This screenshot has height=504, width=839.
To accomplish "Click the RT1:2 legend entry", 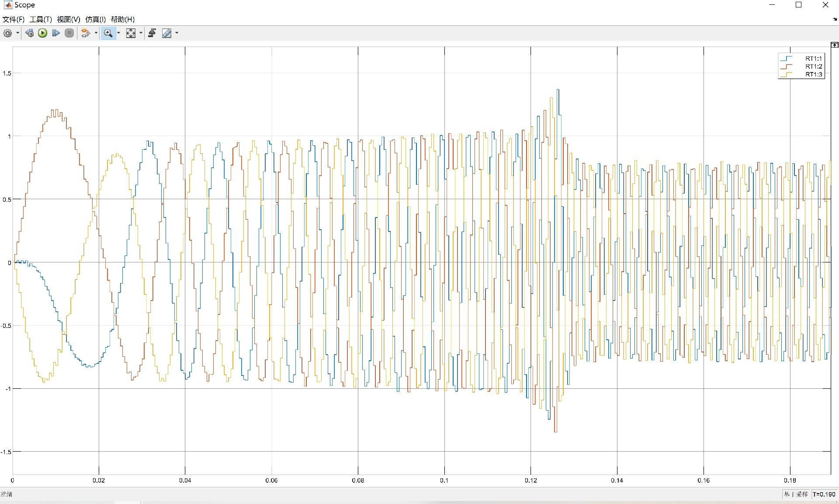I will 802,66.
